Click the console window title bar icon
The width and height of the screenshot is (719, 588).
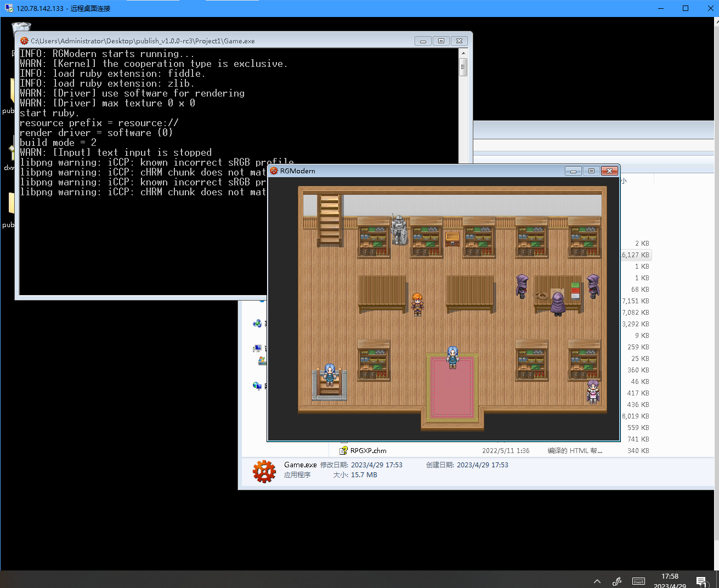[x=24, y=41]
